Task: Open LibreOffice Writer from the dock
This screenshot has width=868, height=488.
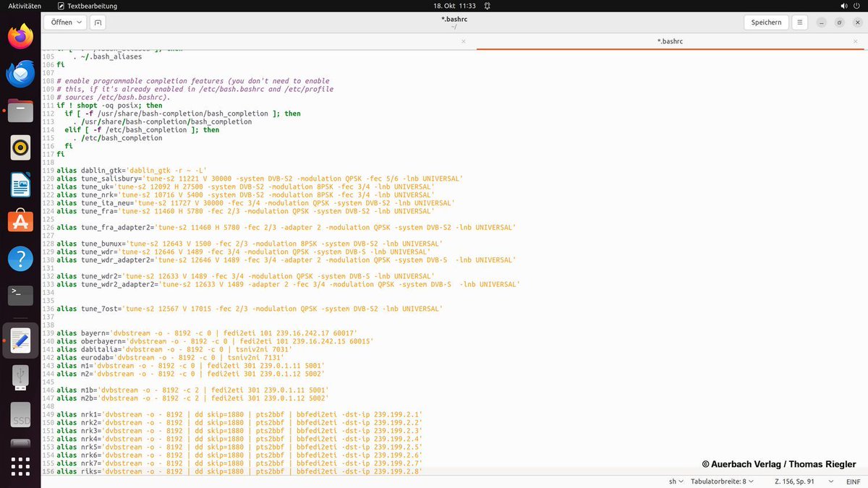Action: click(21, 185)
